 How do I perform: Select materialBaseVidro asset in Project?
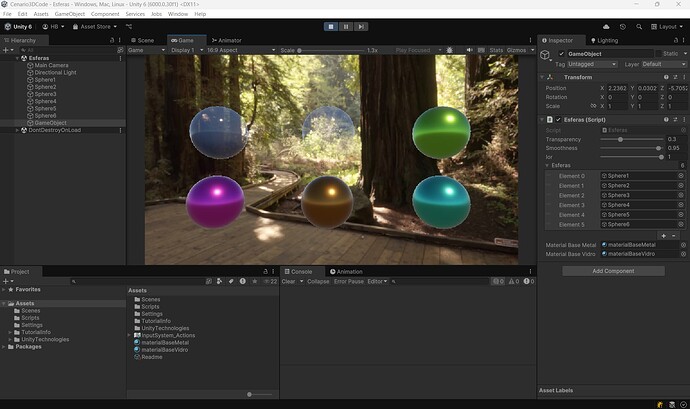coord(165,350)
